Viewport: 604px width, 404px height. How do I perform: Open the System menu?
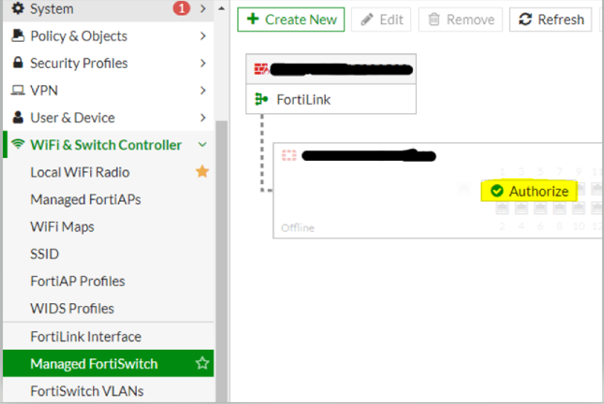(108, 9)
